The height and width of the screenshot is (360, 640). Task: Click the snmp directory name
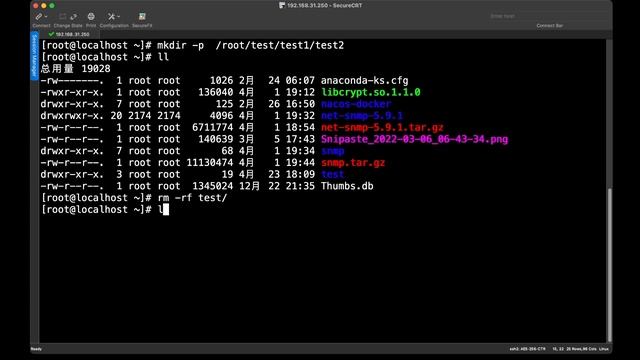pos(332,151)
